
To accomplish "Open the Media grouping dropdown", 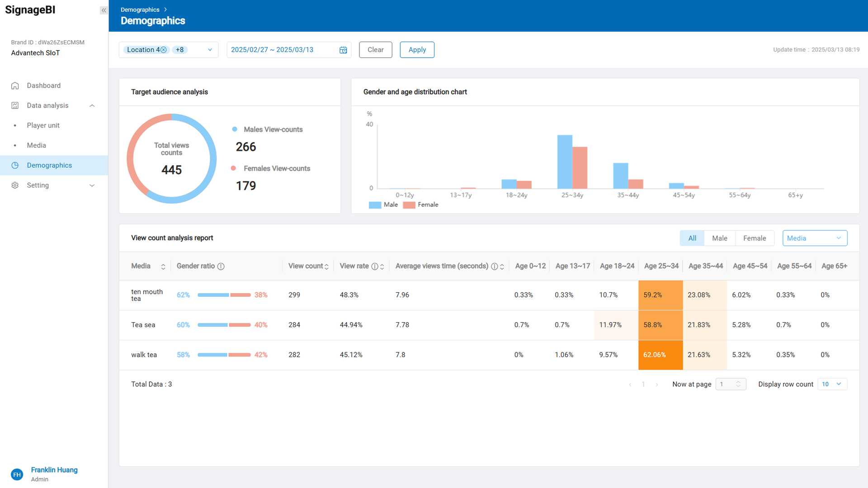I will point(814,238).
